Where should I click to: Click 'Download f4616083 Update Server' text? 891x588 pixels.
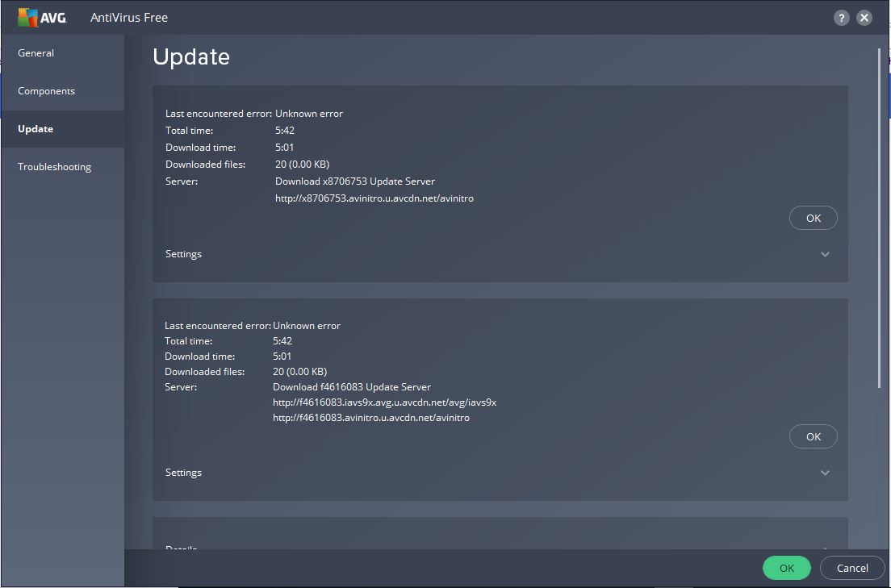click(352, 387)
